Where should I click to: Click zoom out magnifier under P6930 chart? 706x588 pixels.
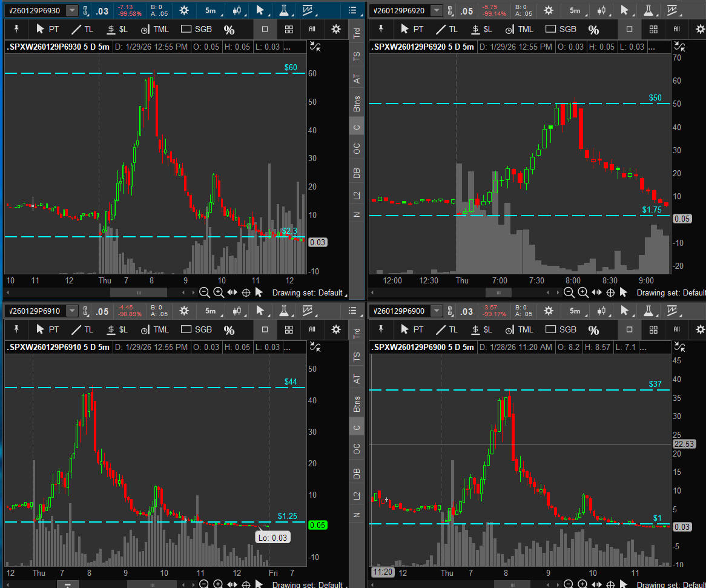pyautogui.click(x=205, y=292)
